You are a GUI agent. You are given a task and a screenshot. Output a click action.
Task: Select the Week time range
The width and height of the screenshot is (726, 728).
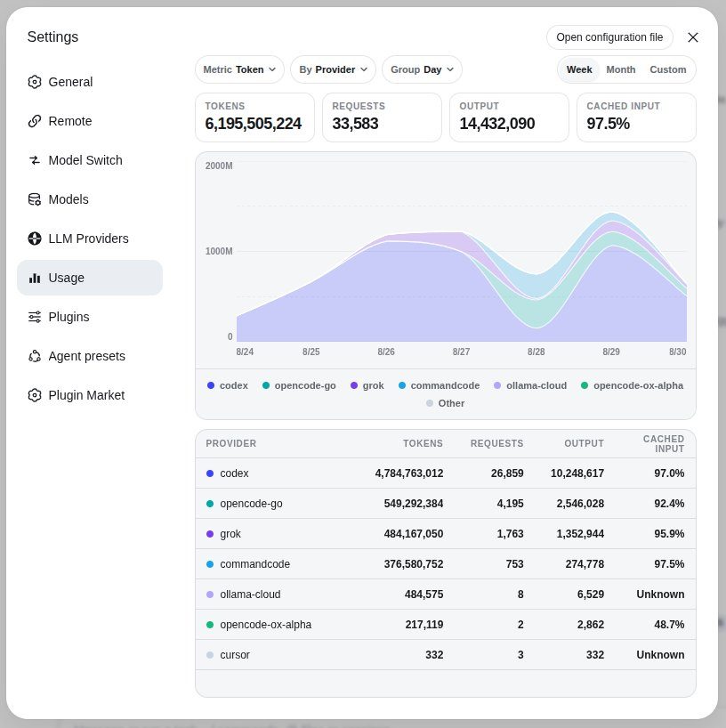pos(579,69)
